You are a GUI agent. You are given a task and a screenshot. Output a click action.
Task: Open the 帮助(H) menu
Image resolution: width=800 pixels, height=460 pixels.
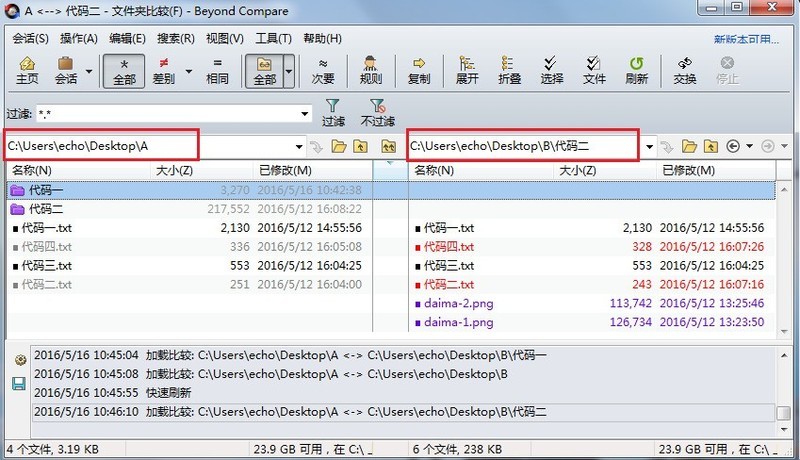pos(322,38)
